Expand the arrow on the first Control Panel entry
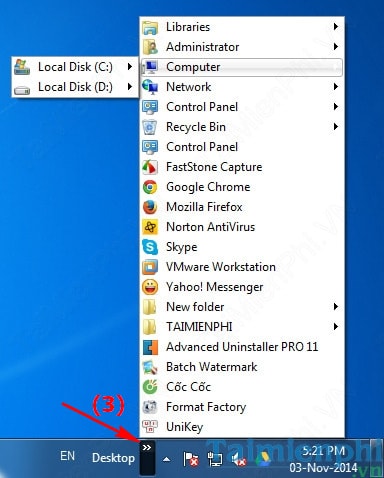This screenshot has height=478, width=384. tap(336, 107)
